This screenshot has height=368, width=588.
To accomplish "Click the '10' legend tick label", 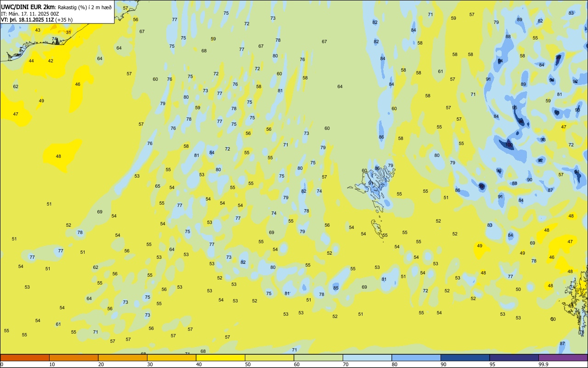I will pyautogui.click(x=52, y=364).
